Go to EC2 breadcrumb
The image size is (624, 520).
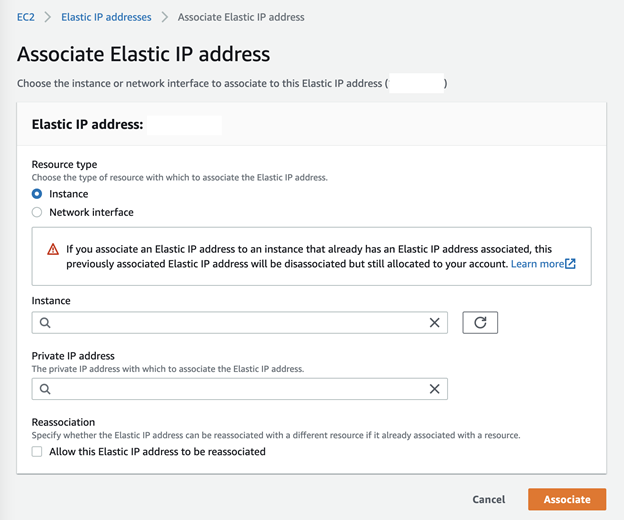25,17
